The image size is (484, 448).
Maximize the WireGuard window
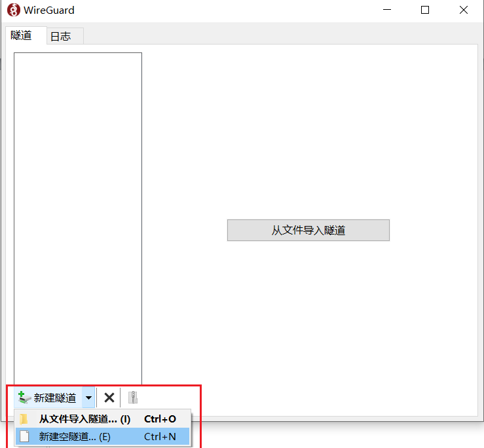click(x=425, y=10)
